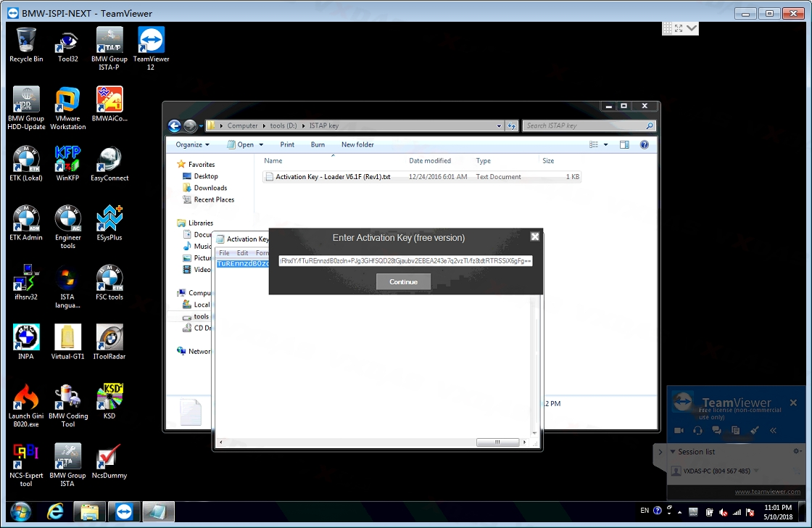Open the www.teamviewer.com link
Image resolution: width=812 pixels, height=528 pixels.
[x=768, y=492]
